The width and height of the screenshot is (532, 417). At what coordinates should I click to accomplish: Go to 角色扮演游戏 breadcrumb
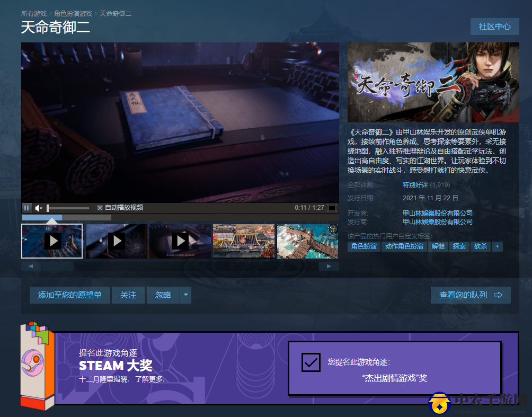pyautogui.click(x=73, y=14)
